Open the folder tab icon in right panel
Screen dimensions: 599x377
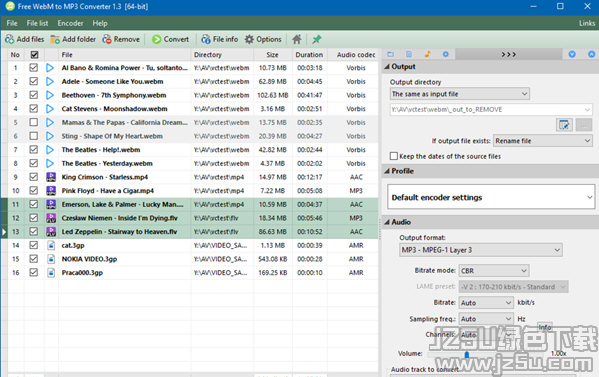(x=390, y=54)
